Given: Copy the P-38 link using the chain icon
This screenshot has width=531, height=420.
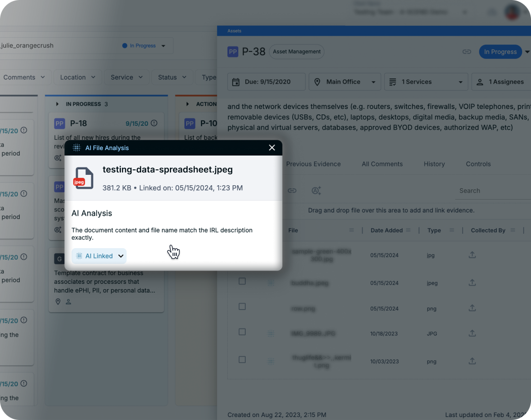Looking at the screenshot, I should click(x=467, y=52).
